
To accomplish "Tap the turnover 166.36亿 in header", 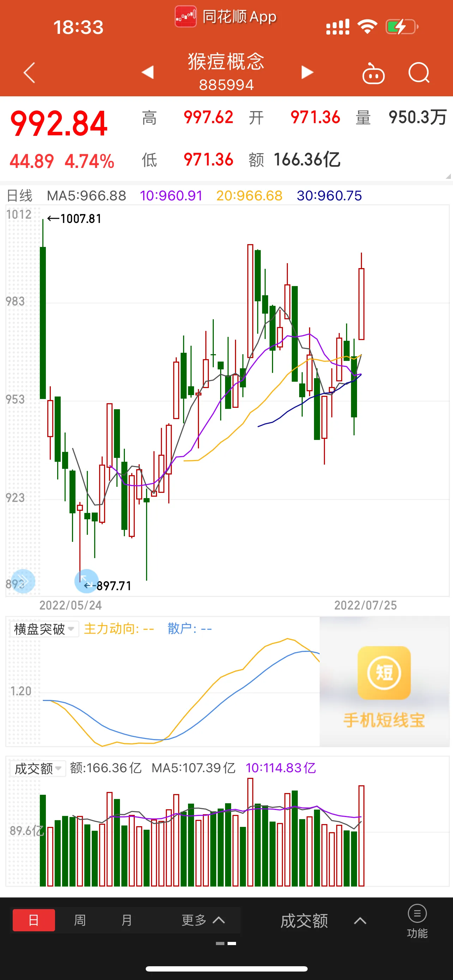I will [307, 159].
